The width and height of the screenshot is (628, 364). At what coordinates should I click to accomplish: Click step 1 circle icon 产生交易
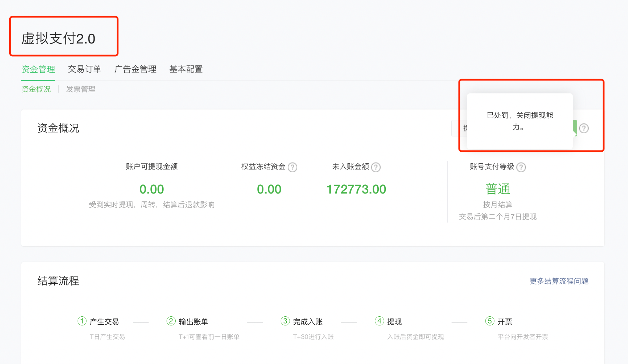tap(82, 321)
